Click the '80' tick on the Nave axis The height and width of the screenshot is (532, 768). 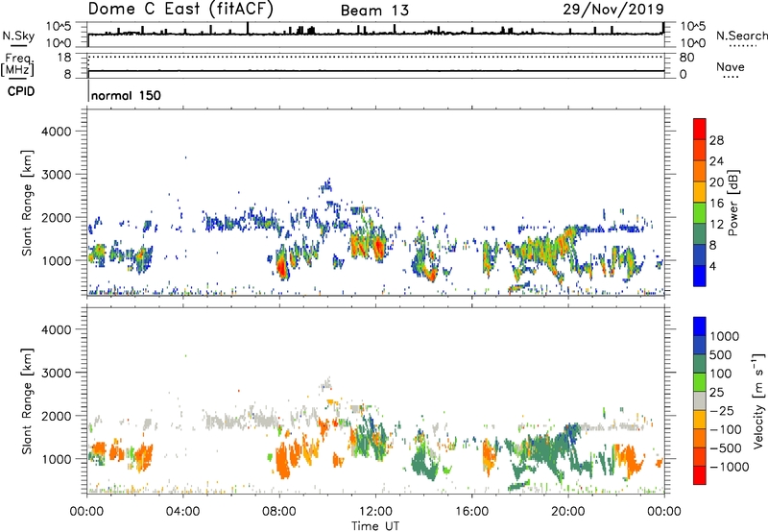click(686, 58)
